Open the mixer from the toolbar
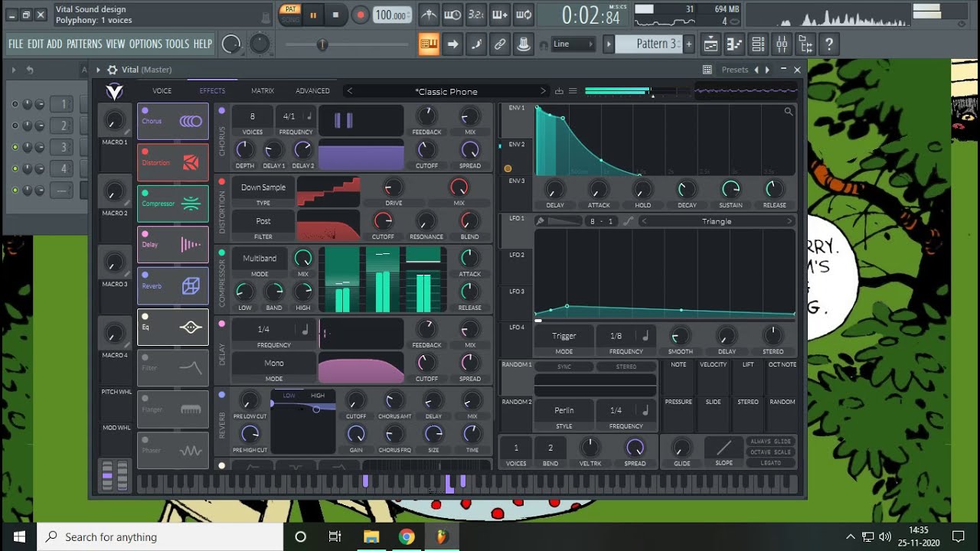Viewport: 980px width, 551px height. pyautogui.click(x=781, y=44)
